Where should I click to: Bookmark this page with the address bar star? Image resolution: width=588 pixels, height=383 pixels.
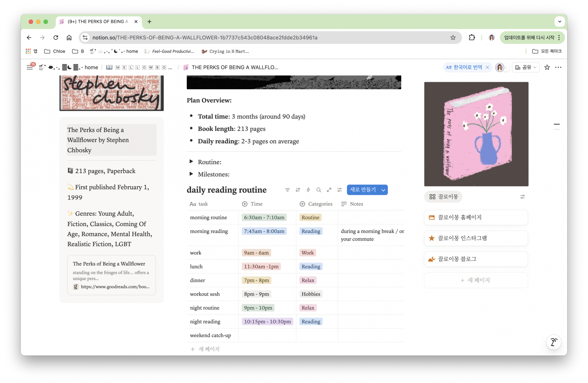click(453, 37)
